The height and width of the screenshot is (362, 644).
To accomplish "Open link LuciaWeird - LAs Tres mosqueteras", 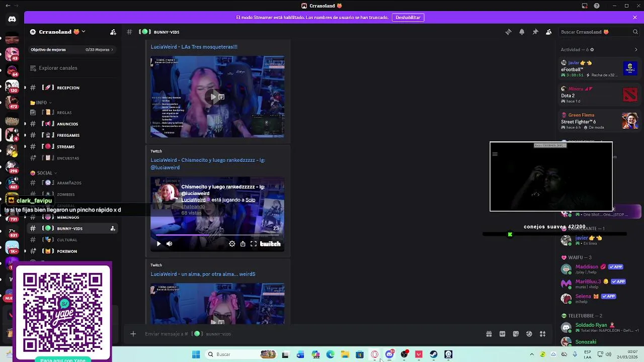I will pos(194,47).
